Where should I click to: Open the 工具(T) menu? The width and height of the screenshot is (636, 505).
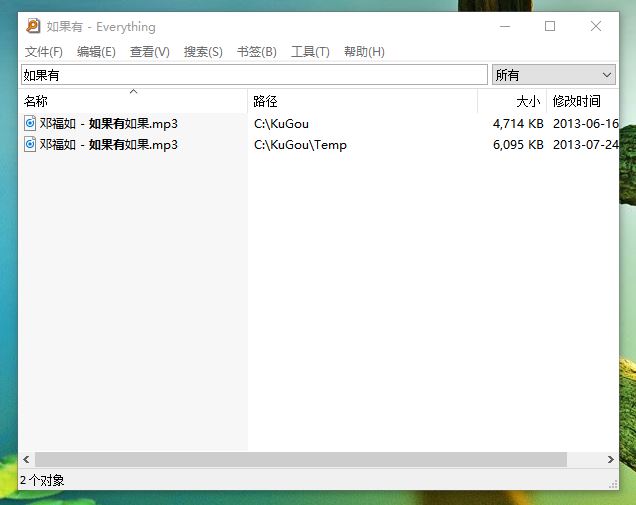(x=310, y=52)
